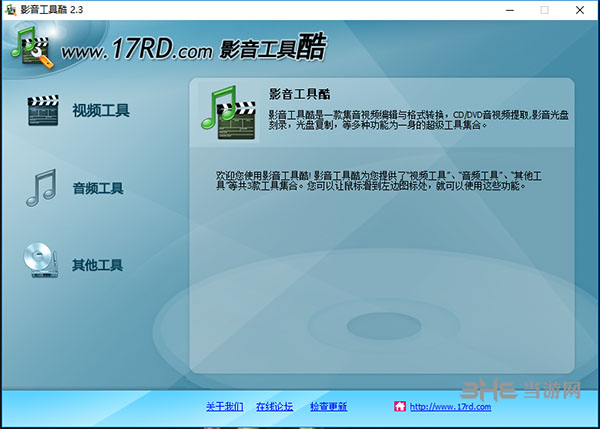Image resolution: width=600 pixels, height=429 pixels.
Task: Open the 在线论坛 link
Action: (275, 406)
